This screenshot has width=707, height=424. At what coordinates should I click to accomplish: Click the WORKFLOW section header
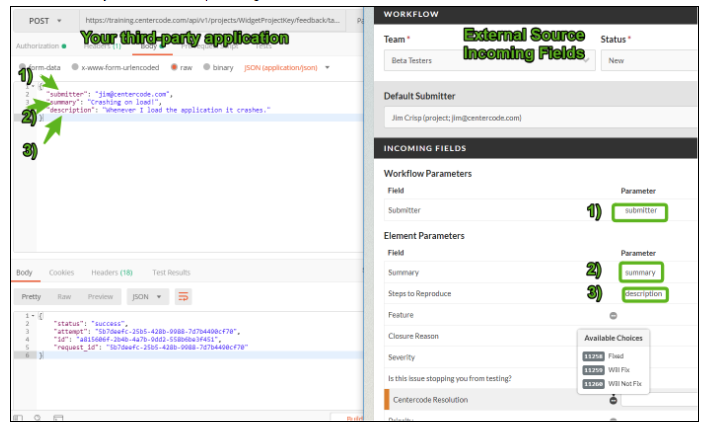(536, 14)
